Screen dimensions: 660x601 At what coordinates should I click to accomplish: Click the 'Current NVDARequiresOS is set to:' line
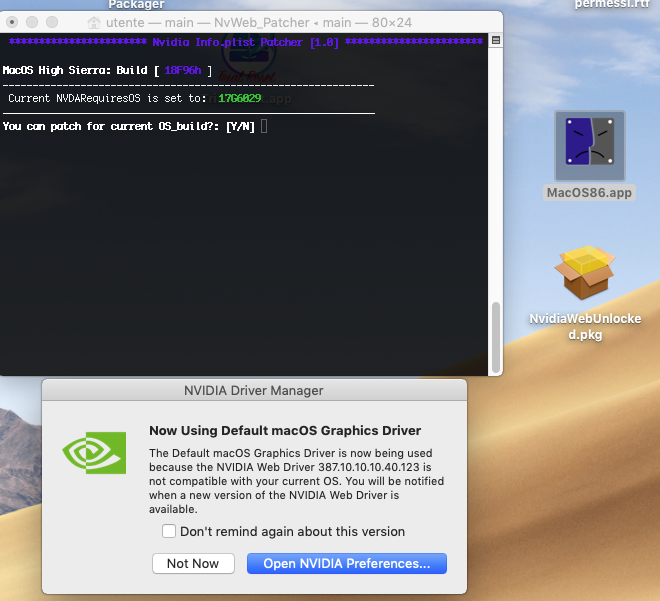point(107,98)
